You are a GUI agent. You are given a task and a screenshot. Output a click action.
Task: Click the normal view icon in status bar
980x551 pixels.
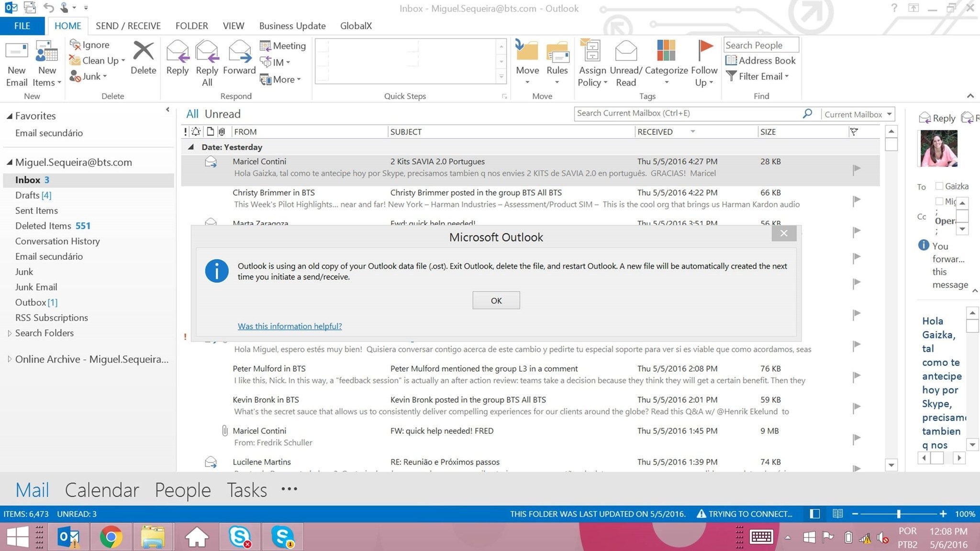coord(814,514)
